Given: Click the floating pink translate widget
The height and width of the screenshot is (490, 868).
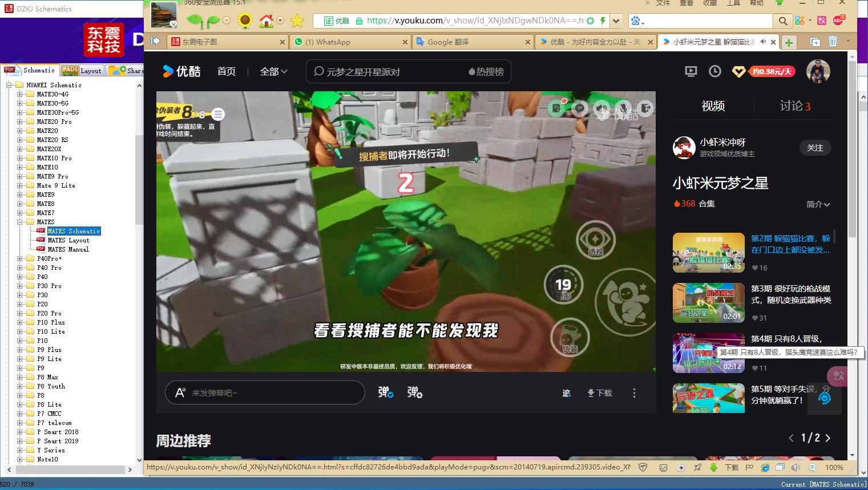Looking at the screenshot, I should [838, 375].
